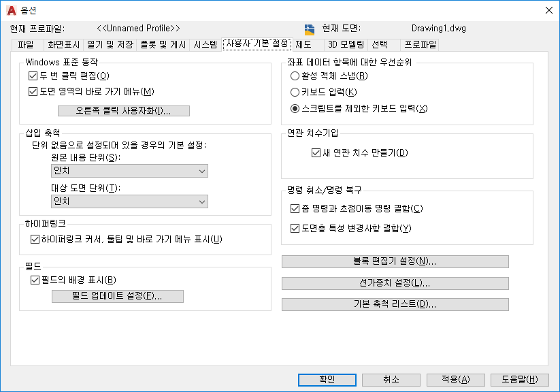Viewport: 560px width, 392px height.
Task: Disable 새 연관 치수 만들기 checkbox
Action: point(316,153)
